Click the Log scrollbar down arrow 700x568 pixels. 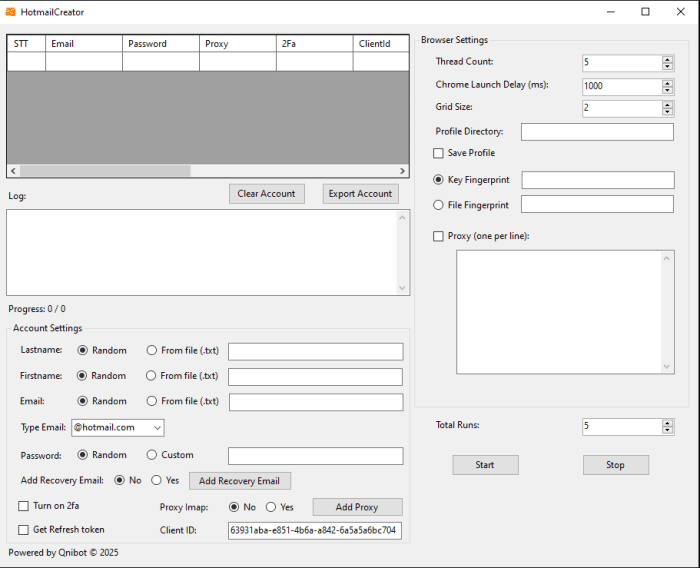tap(402, 288)
